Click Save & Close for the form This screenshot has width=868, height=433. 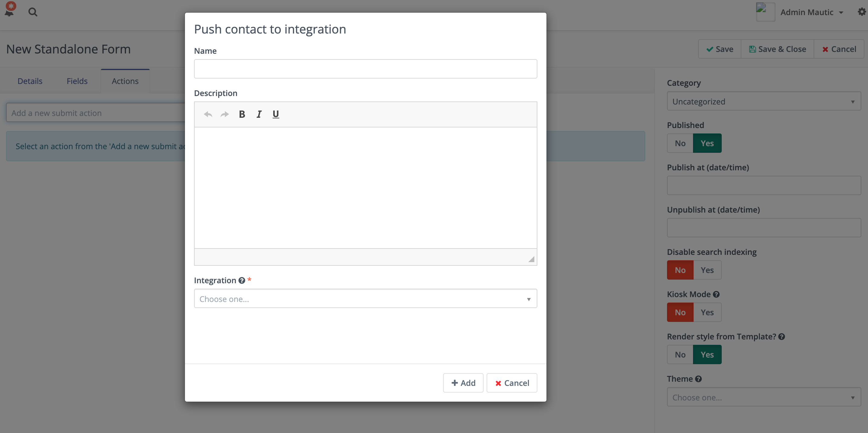(777, 49)
